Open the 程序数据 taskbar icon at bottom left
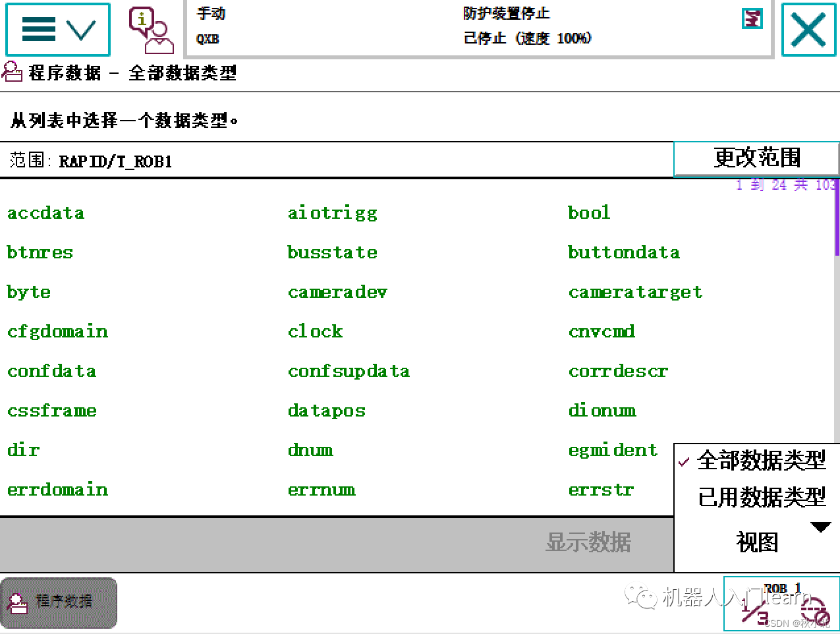840x634 pixels. coord(58,602)
